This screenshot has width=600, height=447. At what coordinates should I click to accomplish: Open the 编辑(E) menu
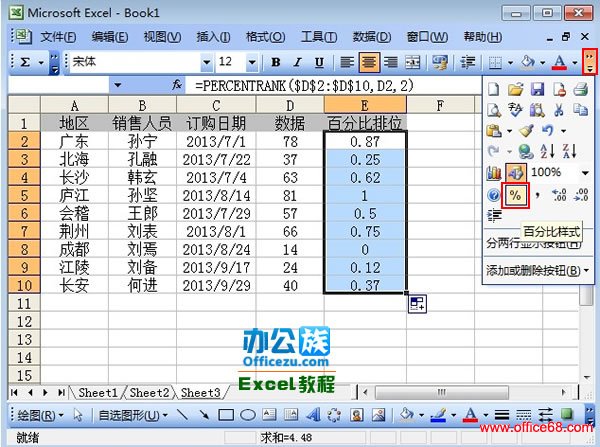110,37
